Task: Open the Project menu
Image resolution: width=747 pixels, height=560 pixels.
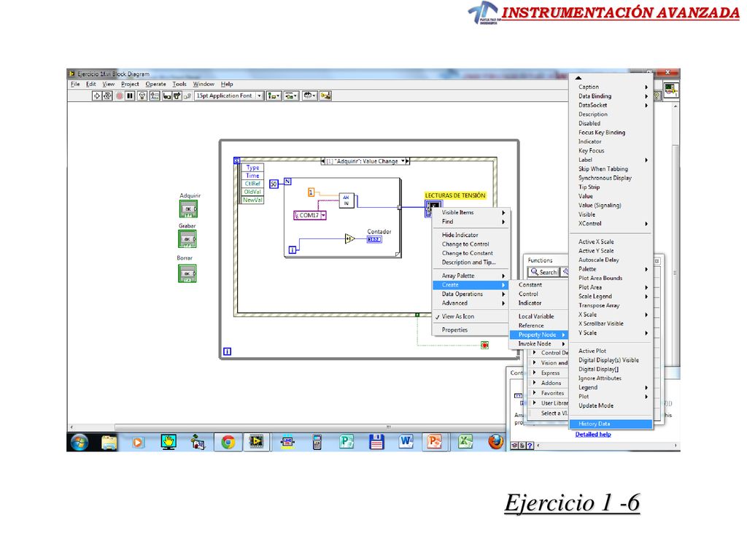Action: pos(130,85)
